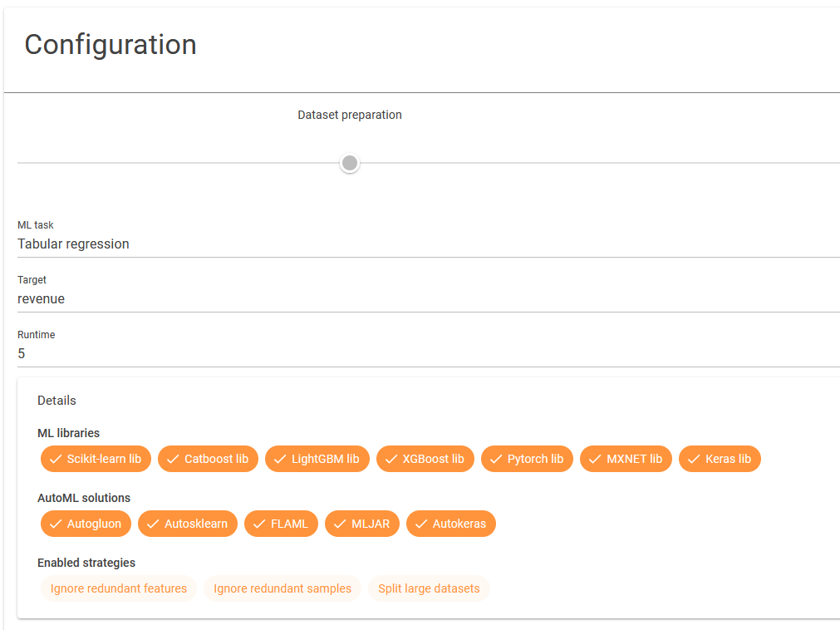The height and width of the screenshot is (630, 840).
Task: Toggle the FLAML solution chip
Action: pyautogui.click(x=282, y=524)
